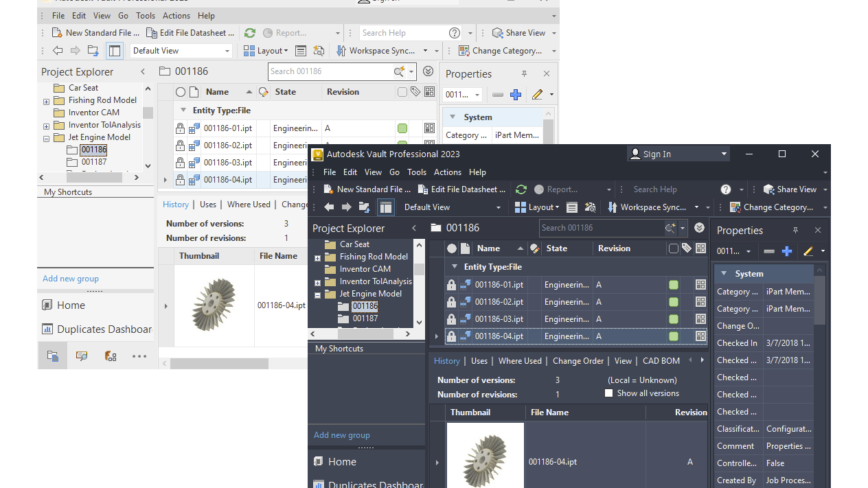Click Share View in dark window
Image resolution: width=868 pixels, height=488 pixels.
(790, 189)
